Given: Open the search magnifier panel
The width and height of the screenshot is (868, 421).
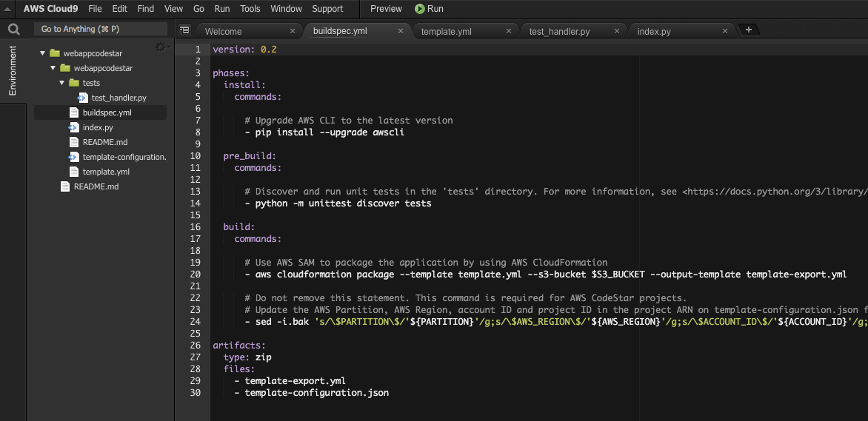Looking at the screenshot, I should click(14, 30).
